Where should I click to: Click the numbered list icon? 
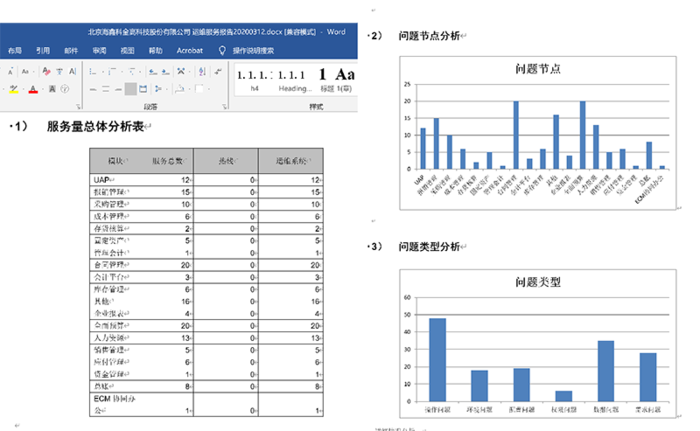click(x=112, y=71)
